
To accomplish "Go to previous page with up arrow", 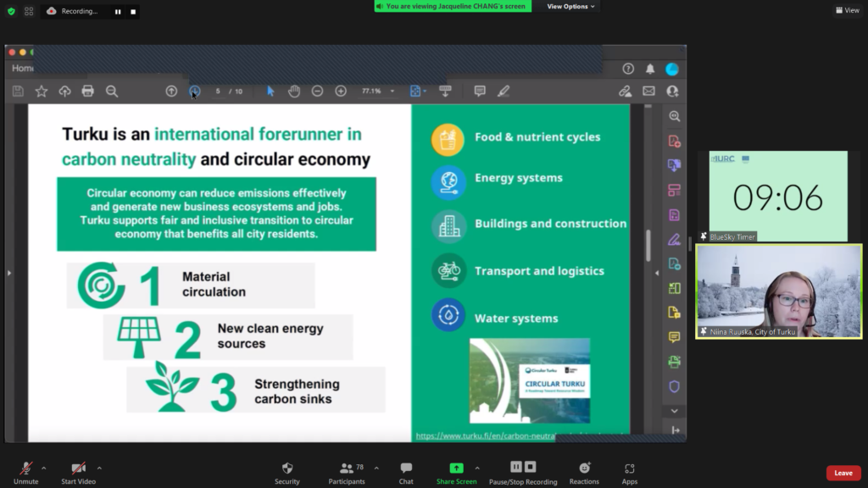I will pos(171,91).
